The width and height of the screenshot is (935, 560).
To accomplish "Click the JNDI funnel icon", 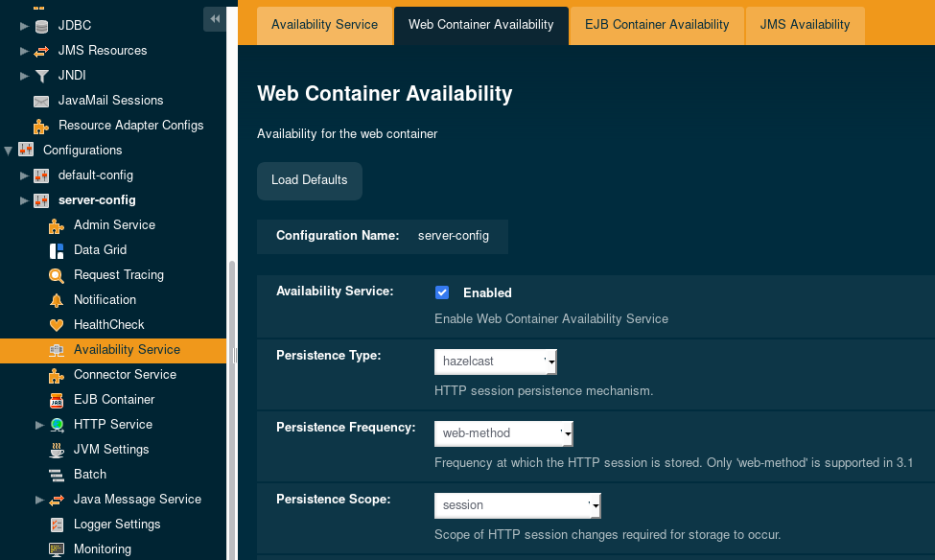I will [41, 76].
